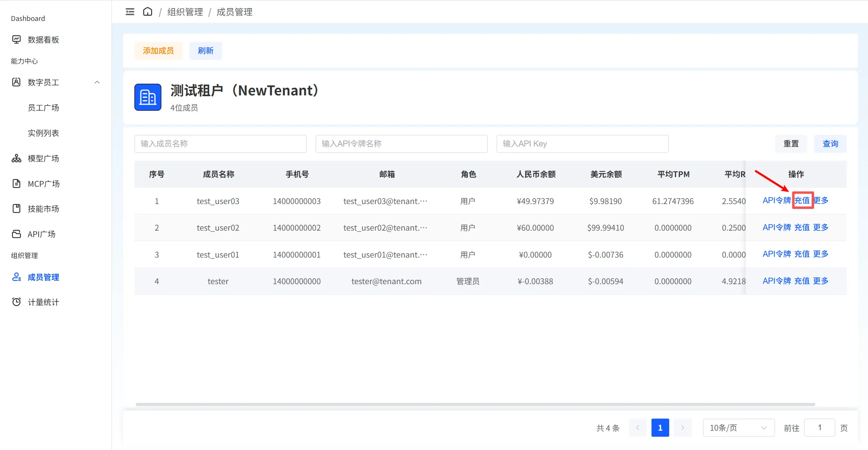
Task: Click the 刷新 button
Action: click(x=206, y=51)
